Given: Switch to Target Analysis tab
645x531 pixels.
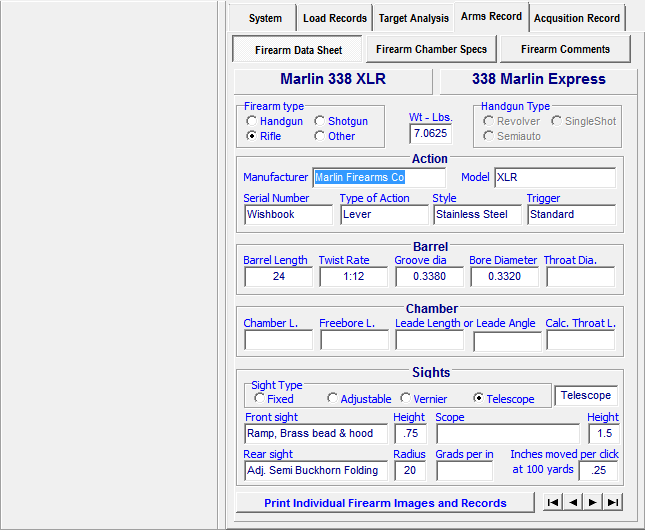Looking at the screenshot, I should coord(413,18).
